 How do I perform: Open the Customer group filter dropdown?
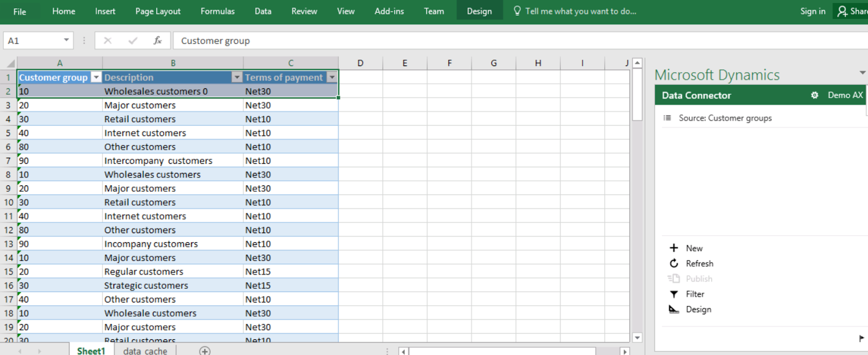(x=96, y=78)
